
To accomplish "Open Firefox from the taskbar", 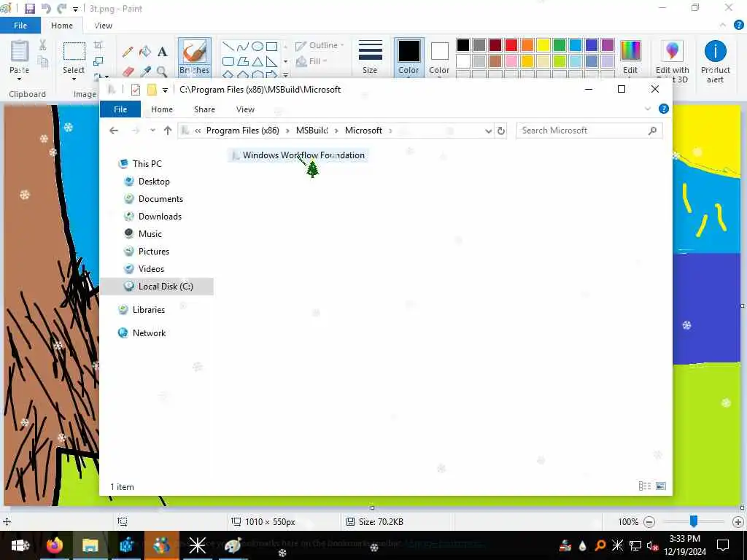I will pos(55,544).
